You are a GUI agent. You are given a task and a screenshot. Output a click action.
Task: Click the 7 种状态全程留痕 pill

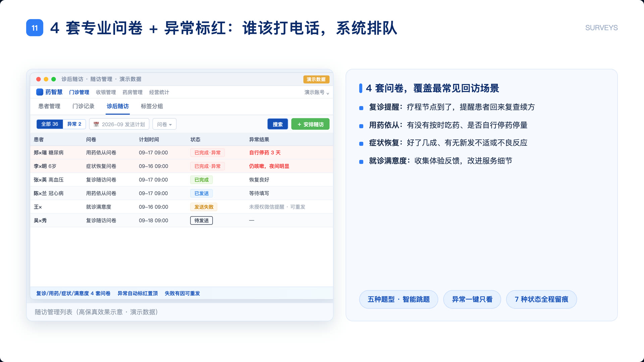click(x=541, y=299)
